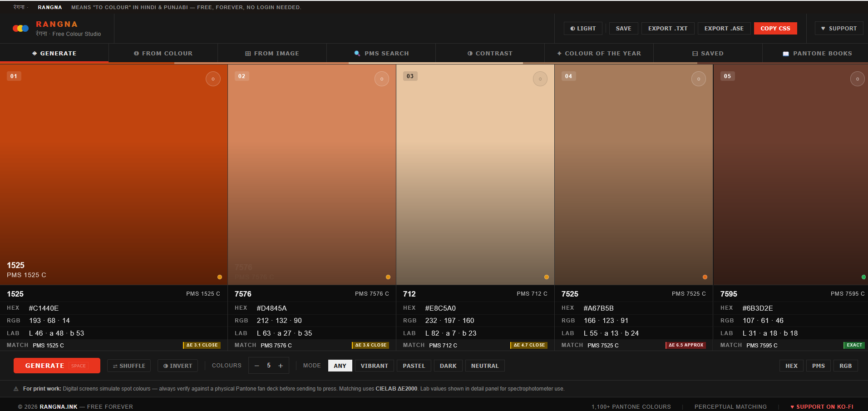Switch to the Contrast tab
868x411 pixels.
(x=490, y=54)
